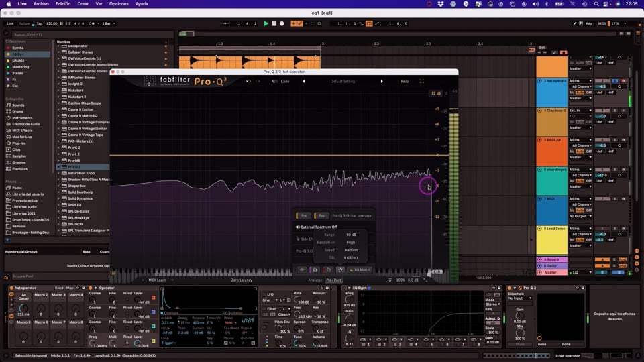Click the purple spectrum grab icon
644x362 pixels.
point(315,269)
